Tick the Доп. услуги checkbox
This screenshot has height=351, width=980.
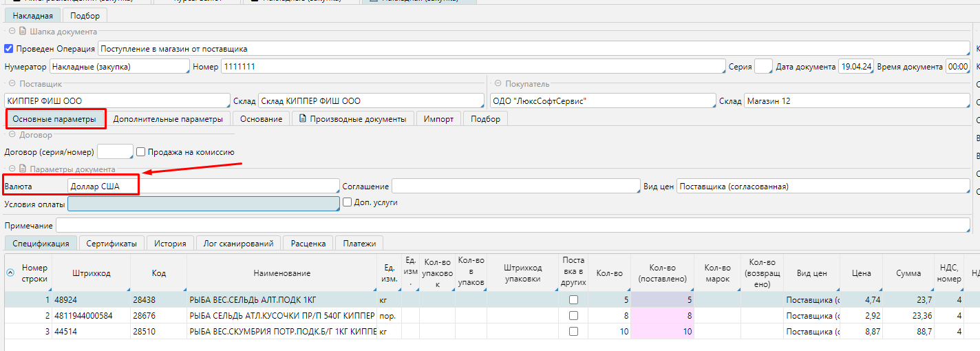click(348, 203)
